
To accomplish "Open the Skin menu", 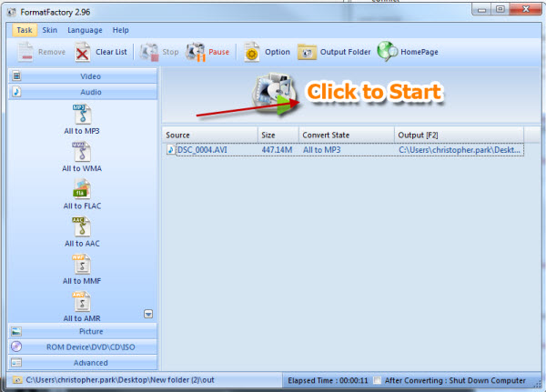I will point(49,30).
